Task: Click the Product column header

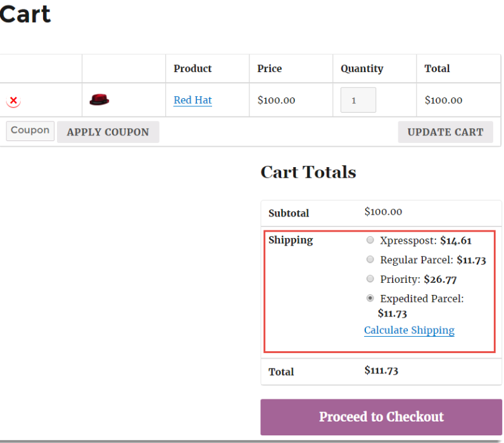Action: coord(192,68)
